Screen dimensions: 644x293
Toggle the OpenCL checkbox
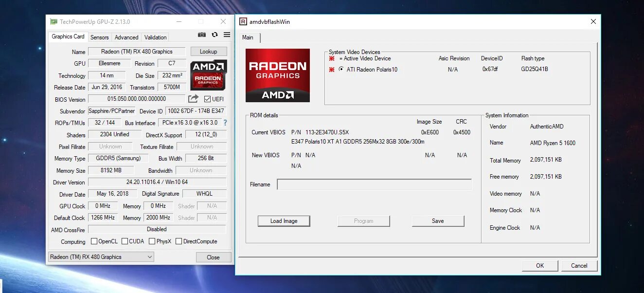94,241
